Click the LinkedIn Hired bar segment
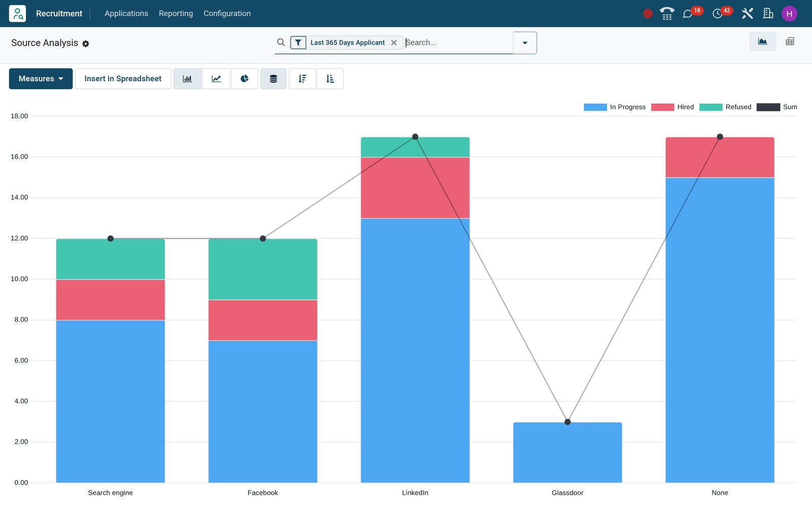812x508 pixels. coord(415,188)
